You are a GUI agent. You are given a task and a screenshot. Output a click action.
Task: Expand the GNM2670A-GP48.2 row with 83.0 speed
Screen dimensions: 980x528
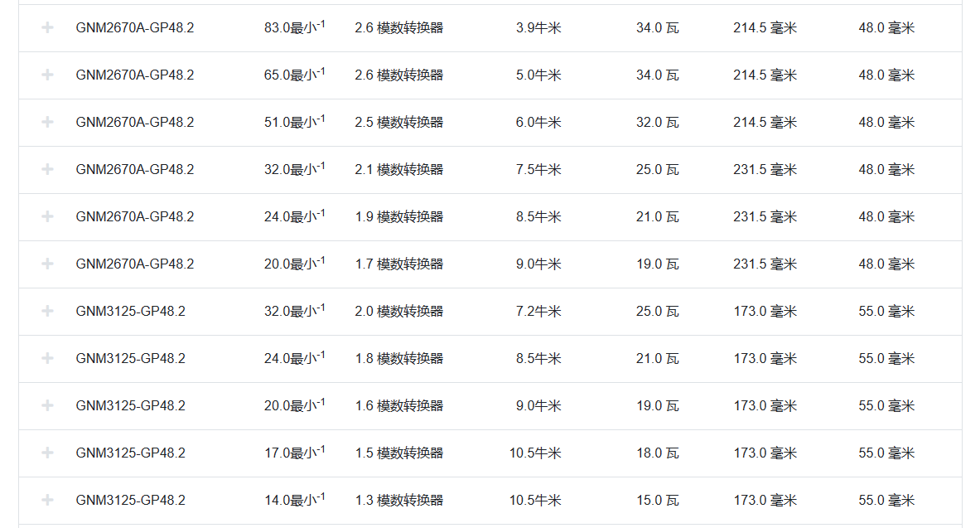[x=47, y=27]
